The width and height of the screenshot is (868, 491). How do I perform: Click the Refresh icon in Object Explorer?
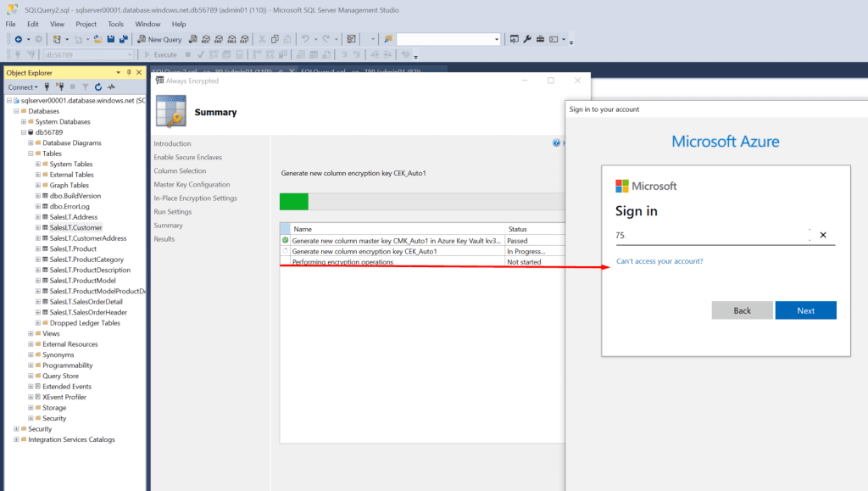98,86
